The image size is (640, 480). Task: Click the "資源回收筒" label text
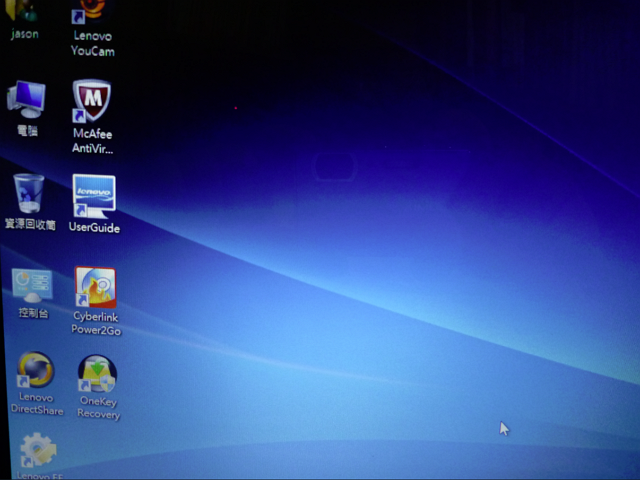pyautogui.click(x=30, y=224)
